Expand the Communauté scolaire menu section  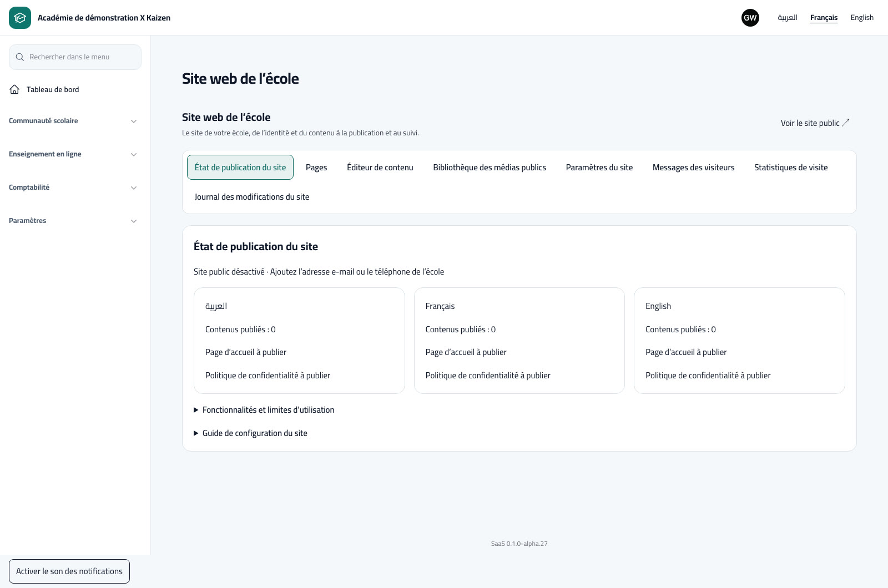click(x=73, y=121)
